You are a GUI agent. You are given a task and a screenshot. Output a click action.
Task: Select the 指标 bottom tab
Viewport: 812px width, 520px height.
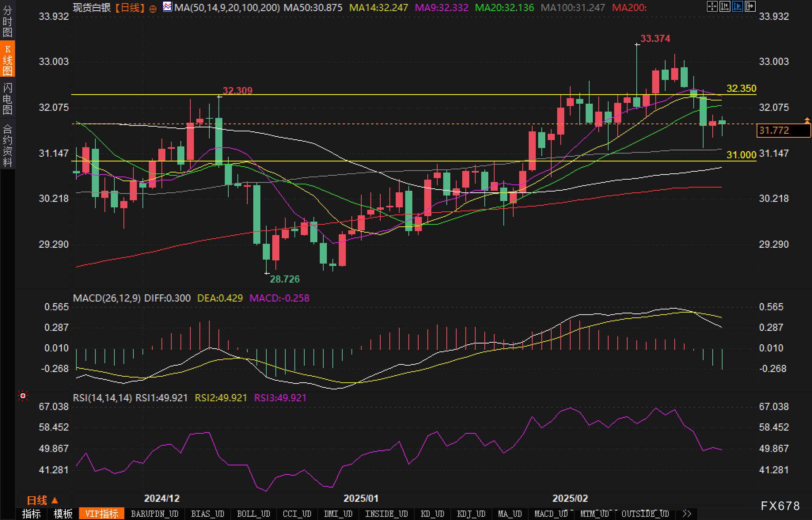point(31,514)
